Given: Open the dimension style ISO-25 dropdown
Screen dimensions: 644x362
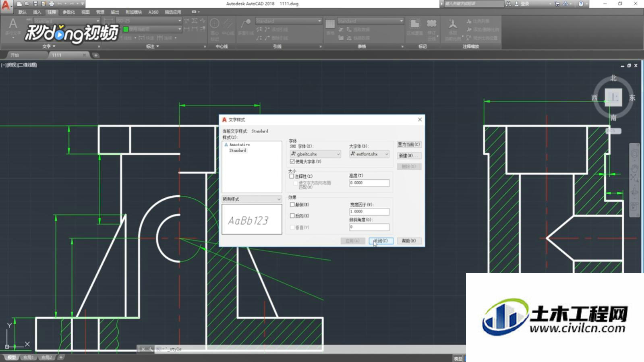Looking at the screenshot, I should click(x=149, y=21).
